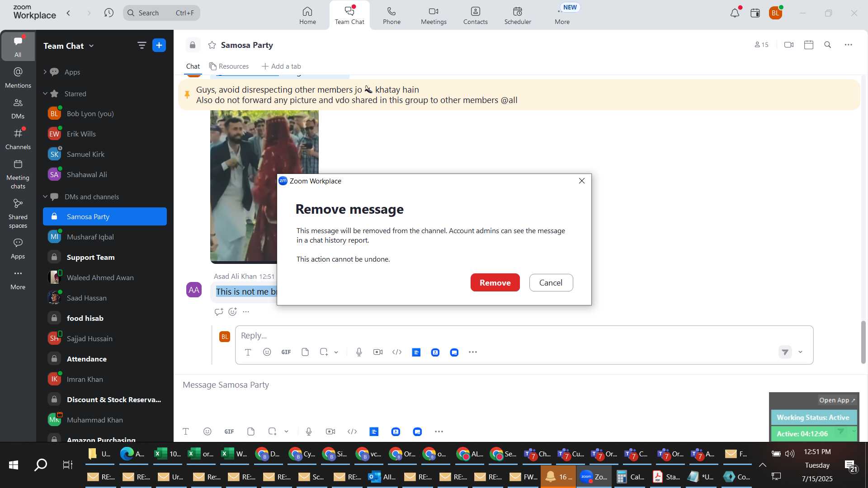Cancel the Remove message dialog

pos(551,282)
